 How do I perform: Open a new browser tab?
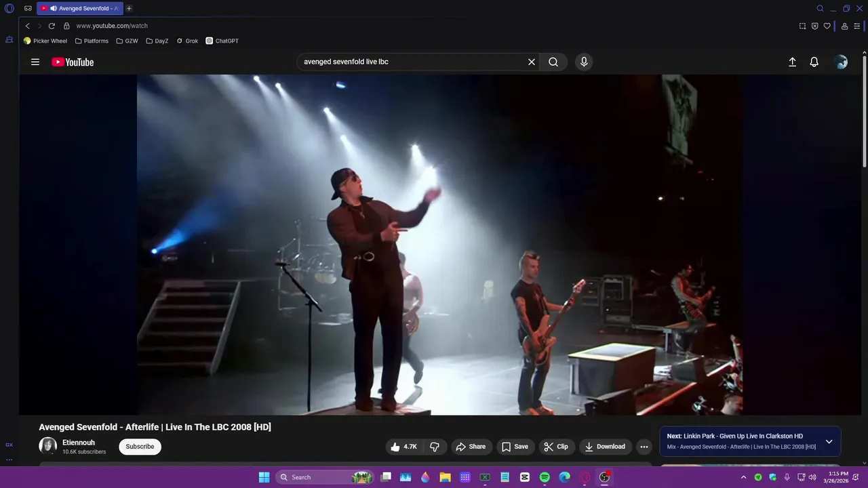(129, 9)
